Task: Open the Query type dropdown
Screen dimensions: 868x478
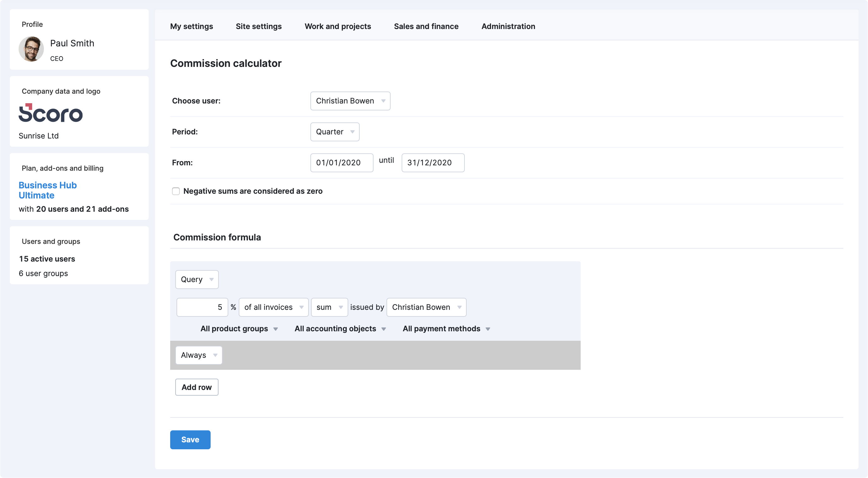Action: [197, 280]
